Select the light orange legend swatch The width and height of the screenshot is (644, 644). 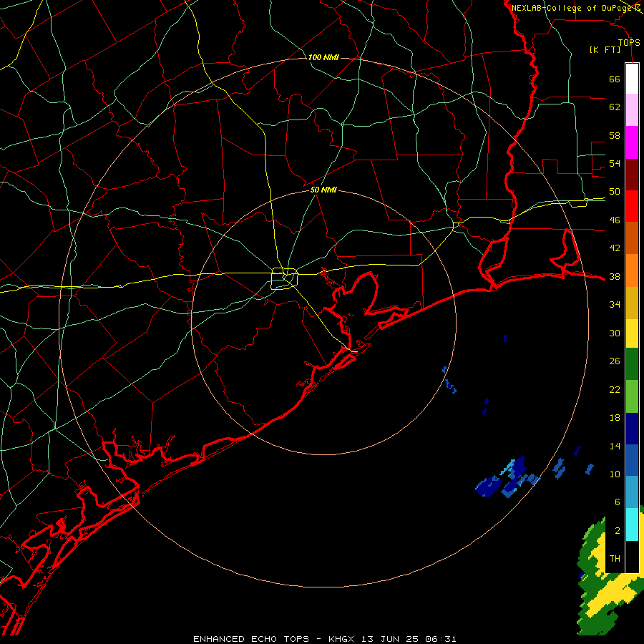coord(632,270)
